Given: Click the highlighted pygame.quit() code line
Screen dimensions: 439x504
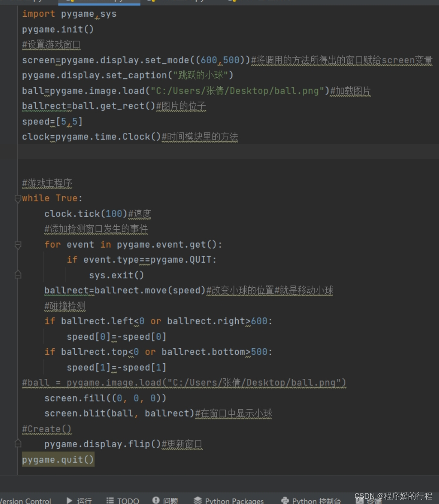Looking at the screenshot, I should 58,459.
